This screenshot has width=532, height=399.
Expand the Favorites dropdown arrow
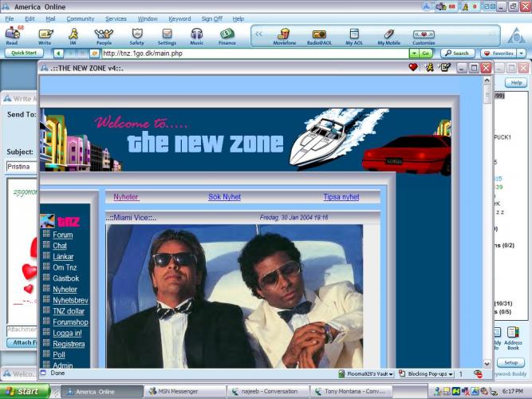[x=520, y=53]
